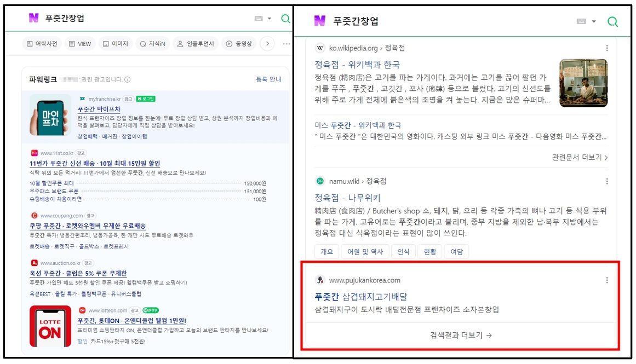Open options menu for Wikipedia result
Image resolution: width=636 pixels, height=364 pixels.
coord(607,48)
